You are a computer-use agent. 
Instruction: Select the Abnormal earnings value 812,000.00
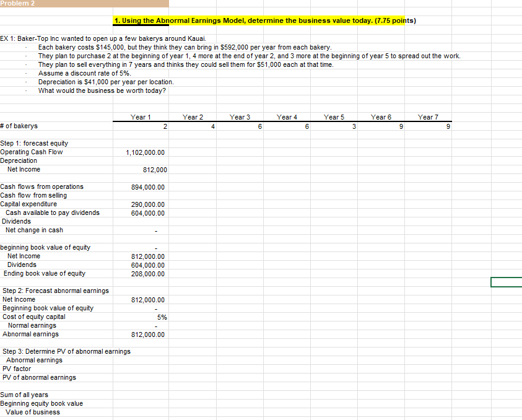(141, 334)
